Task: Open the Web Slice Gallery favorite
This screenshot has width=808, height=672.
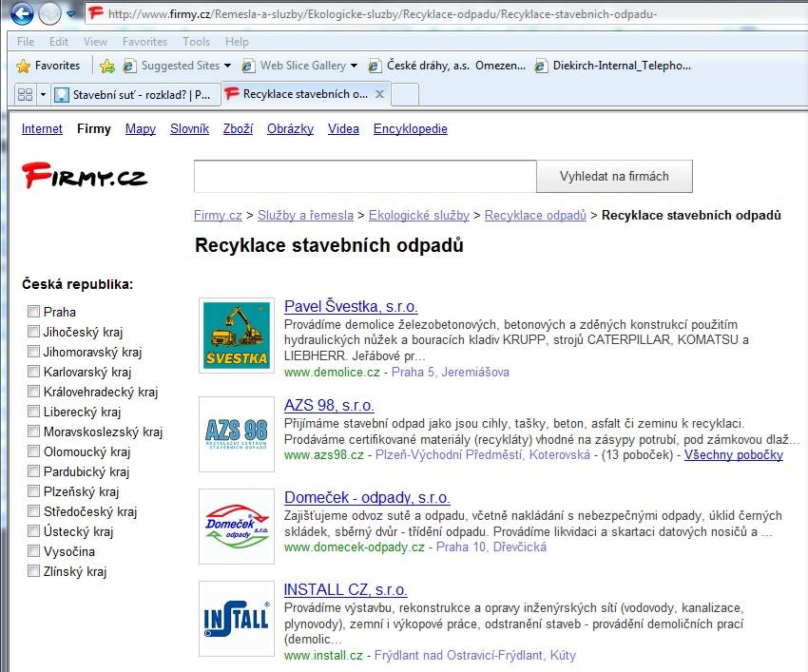Action: point(294,66)
